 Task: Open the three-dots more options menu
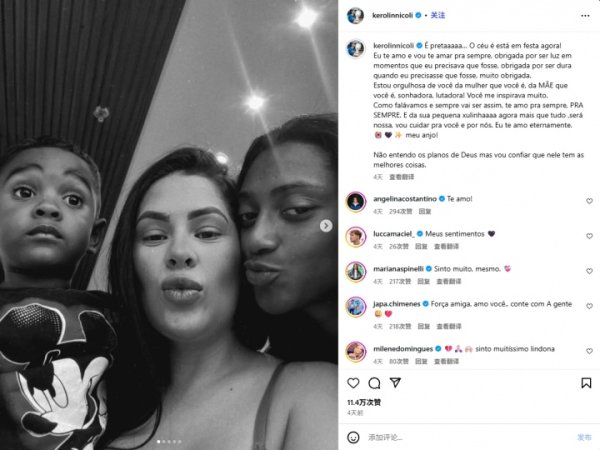point(585,16)
